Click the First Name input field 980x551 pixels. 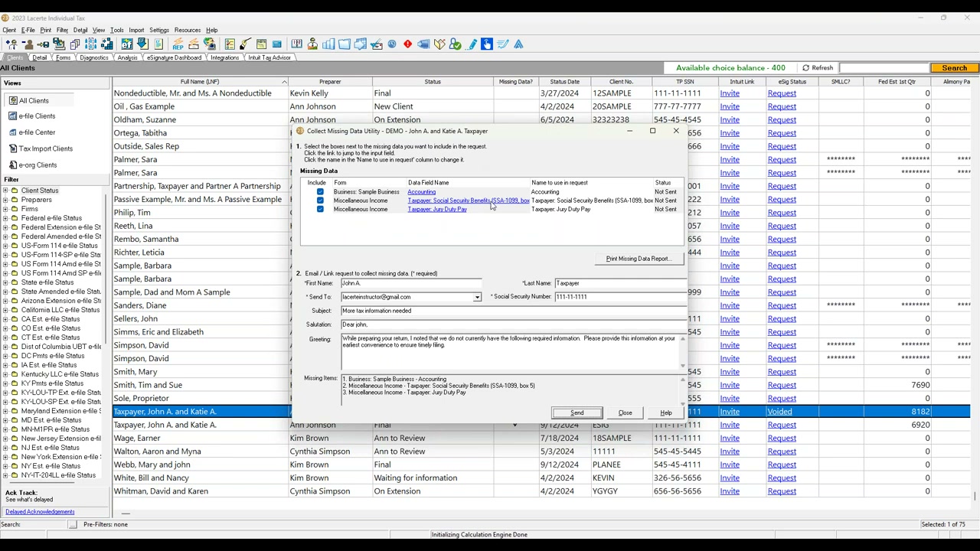point(411,283)
